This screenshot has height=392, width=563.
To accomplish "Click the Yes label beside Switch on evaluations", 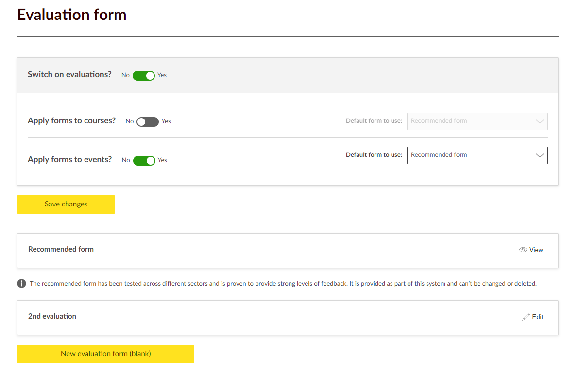I will point(162,75).
